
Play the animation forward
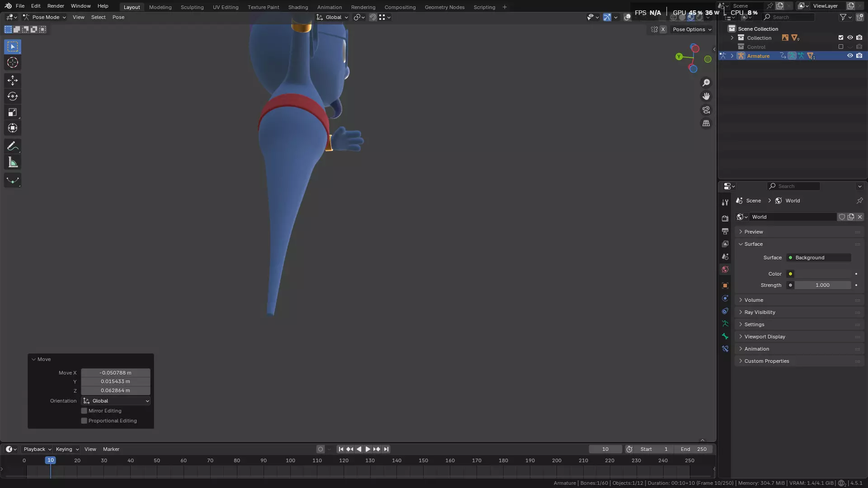[x=368, y=449]
